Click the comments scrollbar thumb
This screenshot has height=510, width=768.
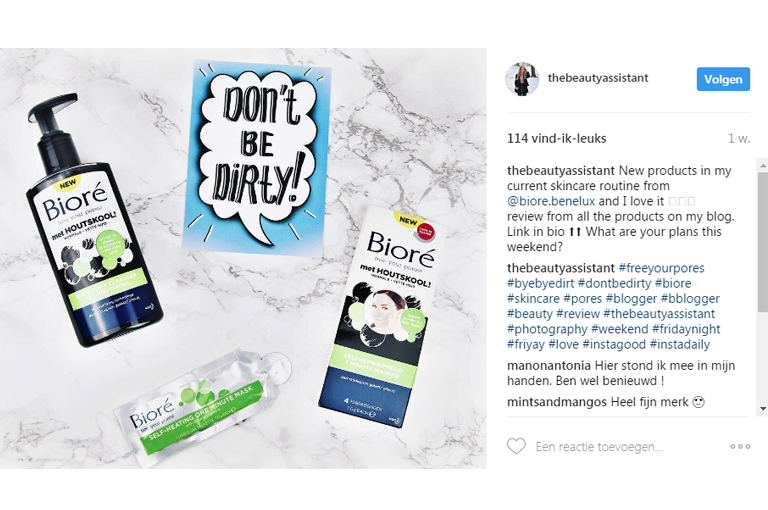click(763, 242)
